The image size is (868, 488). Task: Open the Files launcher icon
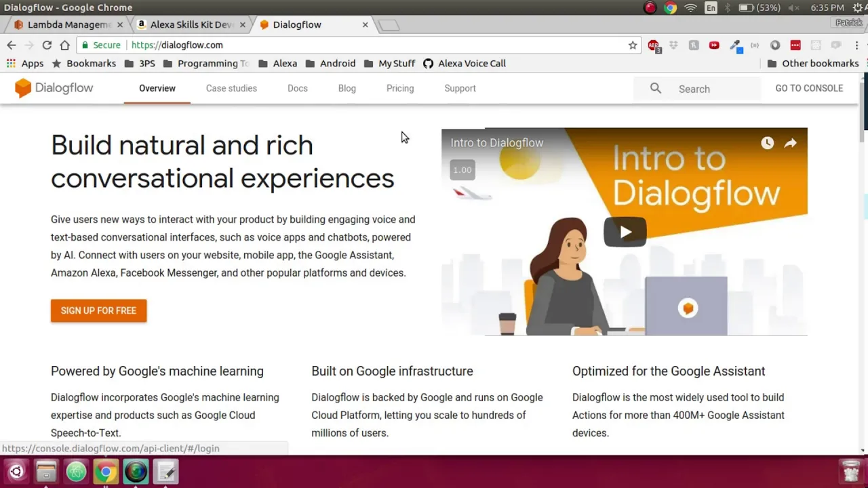point(46,472)
